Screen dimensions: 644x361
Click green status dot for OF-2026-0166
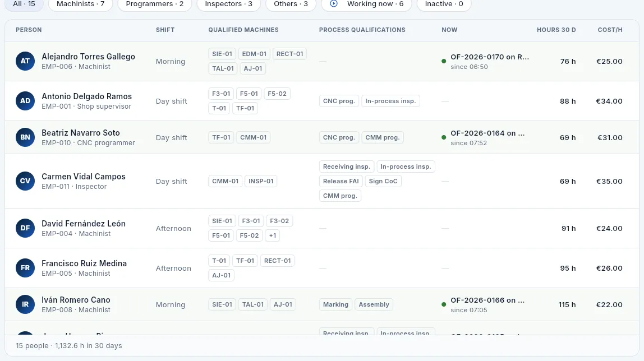coord(444,304)
